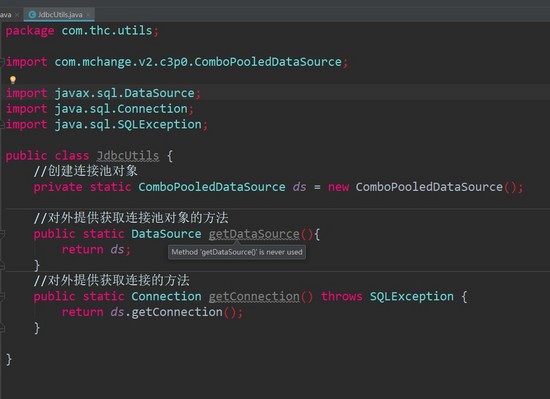Click the comment //创建连接池对象
The width and height of the screenshot is (550, 399).
pyautogui.click(x=85, y=171)
